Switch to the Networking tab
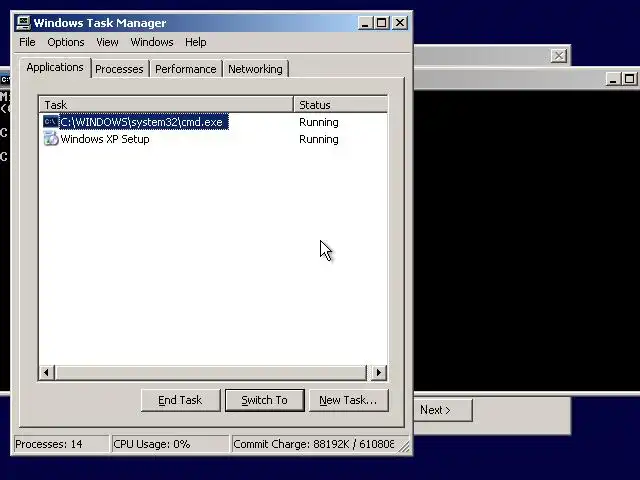 [255, 69]
